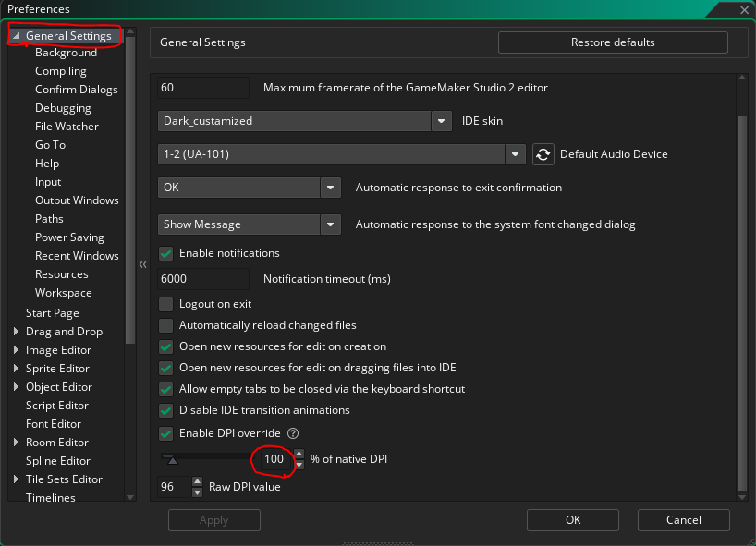Click the DPI override help icon

coord(293,433)
